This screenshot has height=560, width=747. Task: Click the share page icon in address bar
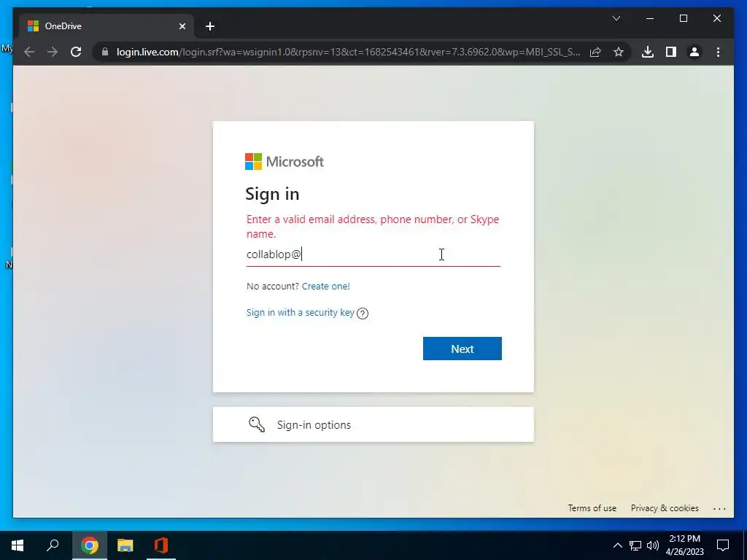pyautogui.click(x=595, y=52)
